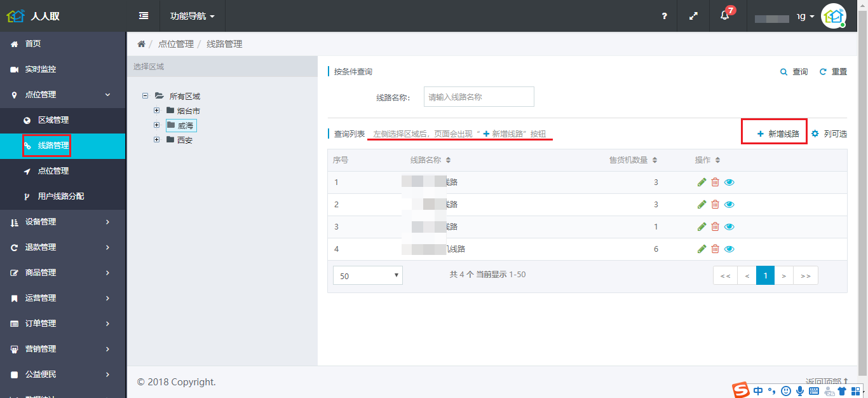Click the Sogou input method S icon
The height and width of the screenshot is (398, 868).
[x=740, y=390]
